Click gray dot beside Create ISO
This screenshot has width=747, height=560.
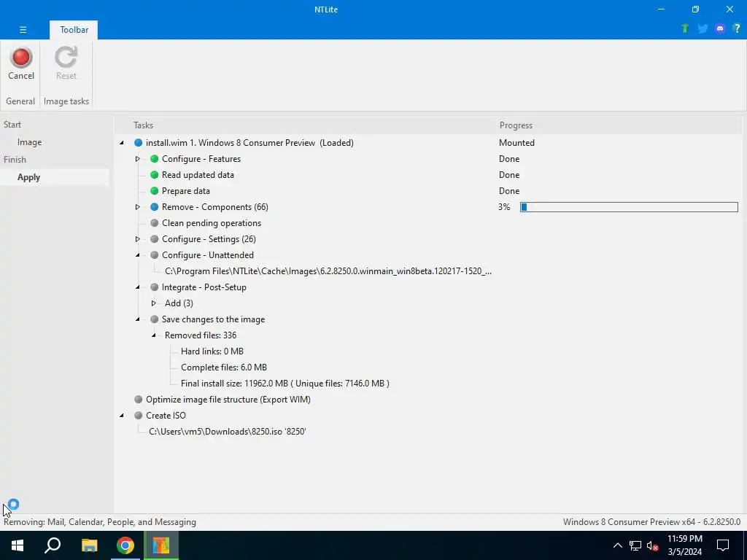tap(138, 415)
